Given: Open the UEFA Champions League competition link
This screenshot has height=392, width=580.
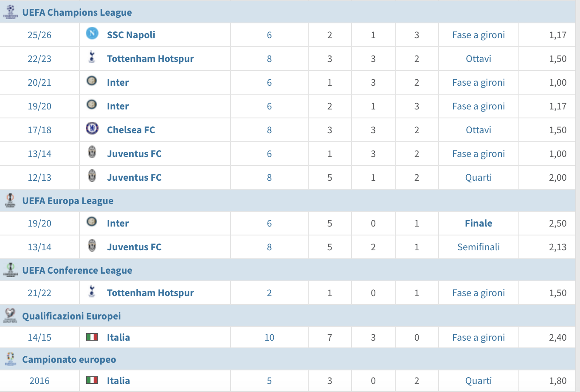Looking at the screenshot, I should click(x=77, y=13).
